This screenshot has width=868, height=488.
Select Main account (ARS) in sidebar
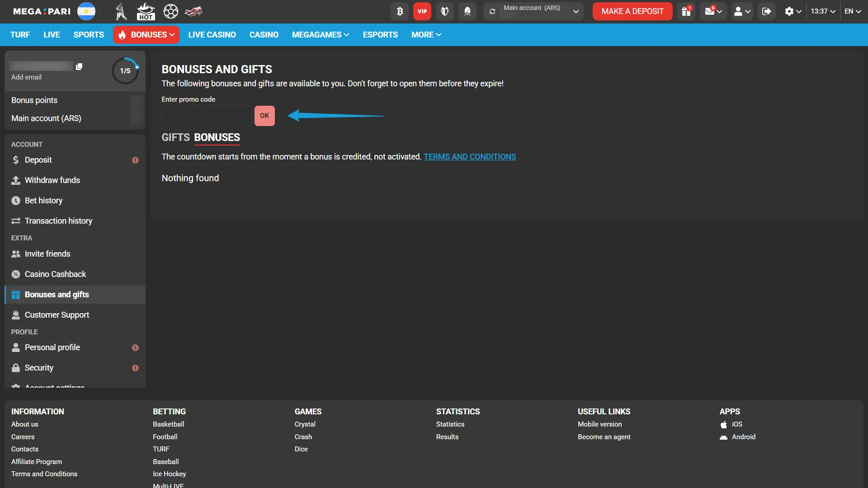click(46, 118)
